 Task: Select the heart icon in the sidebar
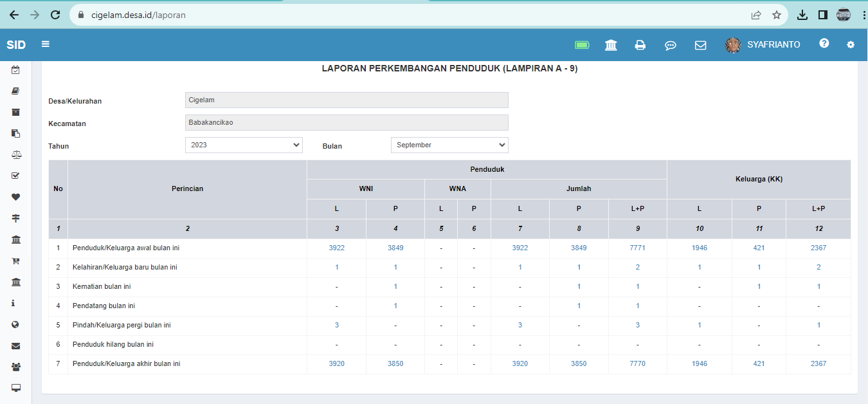(15, 197)
